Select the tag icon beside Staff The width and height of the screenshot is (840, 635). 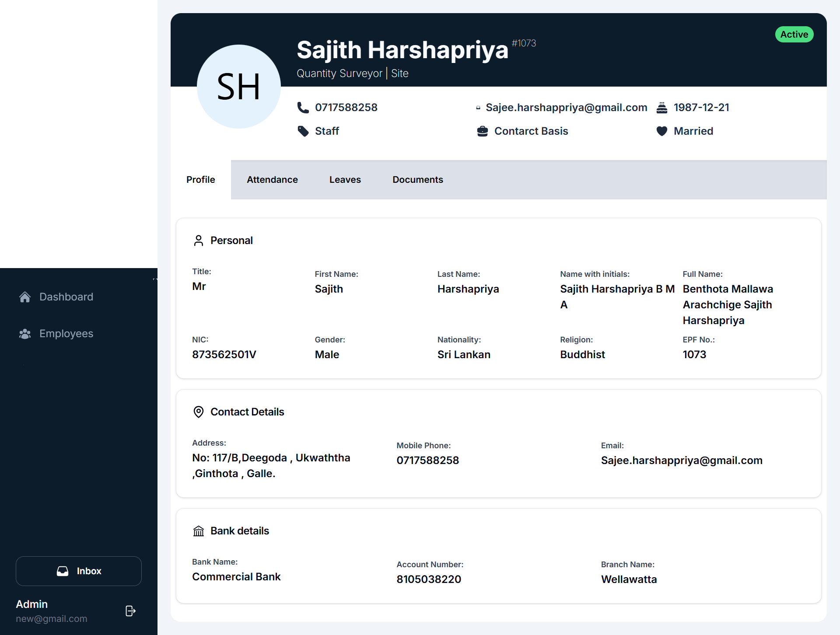point(303,131)
